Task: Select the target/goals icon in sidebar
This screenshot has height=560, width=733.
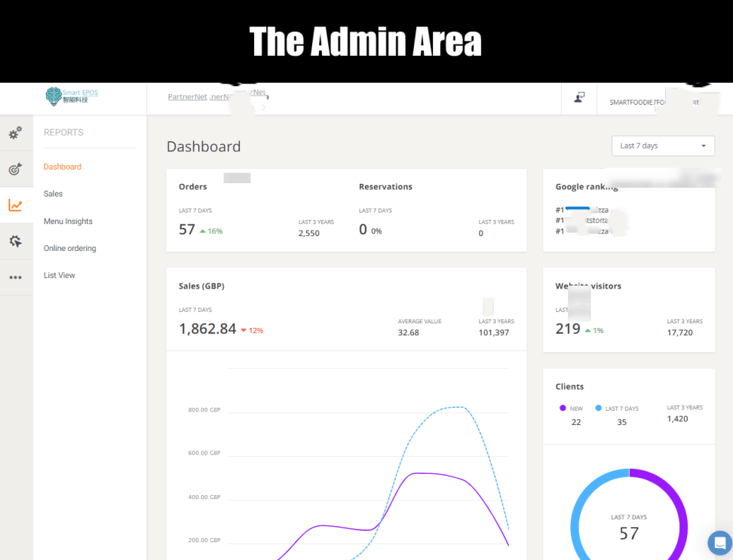Action: coord(16,169)
